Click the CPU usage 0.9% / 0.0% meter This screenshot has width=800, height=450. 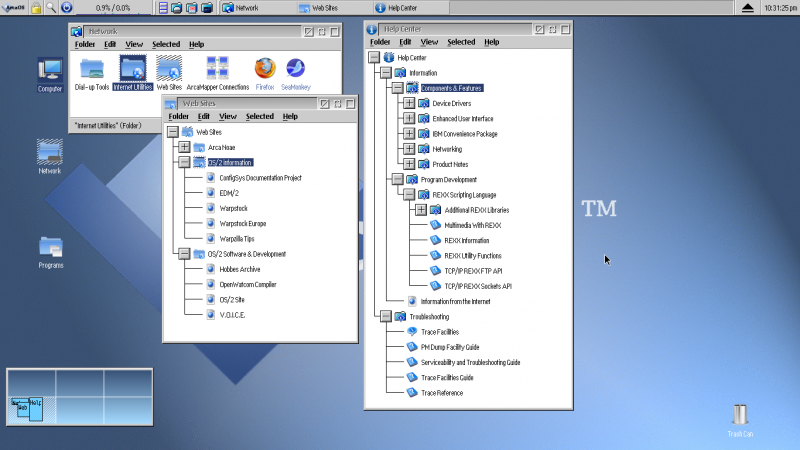tap(113, 8)
